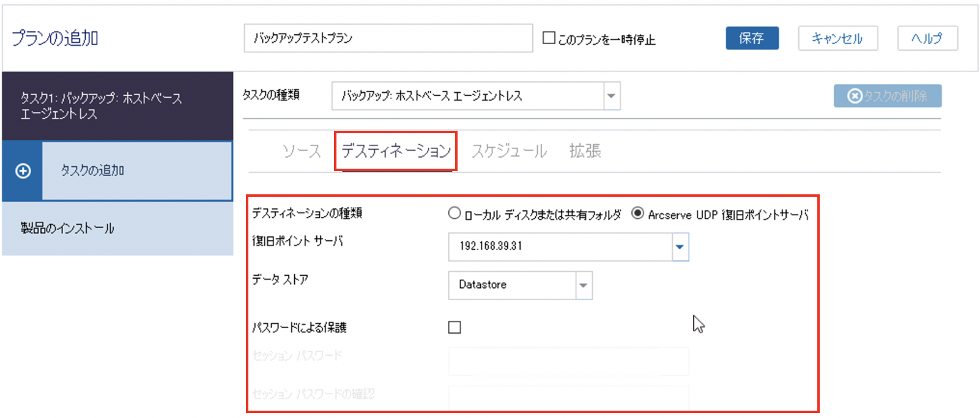
Task: Switch to the スケジュール tab
Action: tap(509, 151)
